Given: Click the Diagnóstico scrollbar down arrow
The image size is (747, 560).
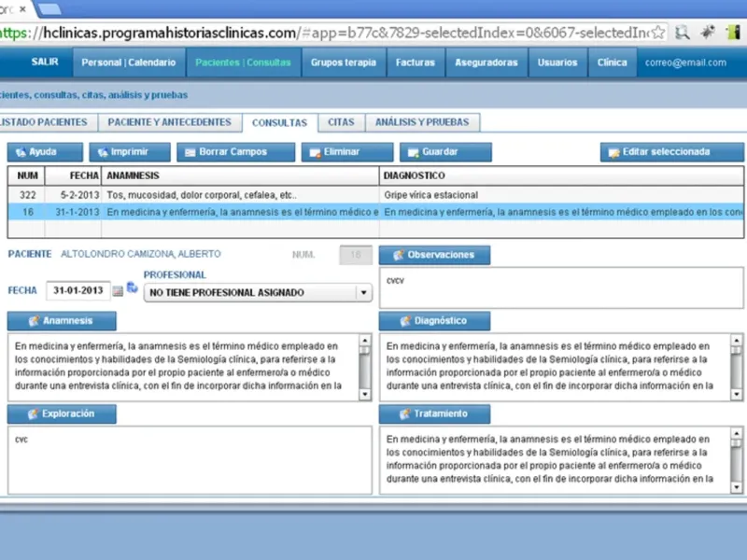Looking at the screenshot, I should pyautogui.click(x=737, y=394).
